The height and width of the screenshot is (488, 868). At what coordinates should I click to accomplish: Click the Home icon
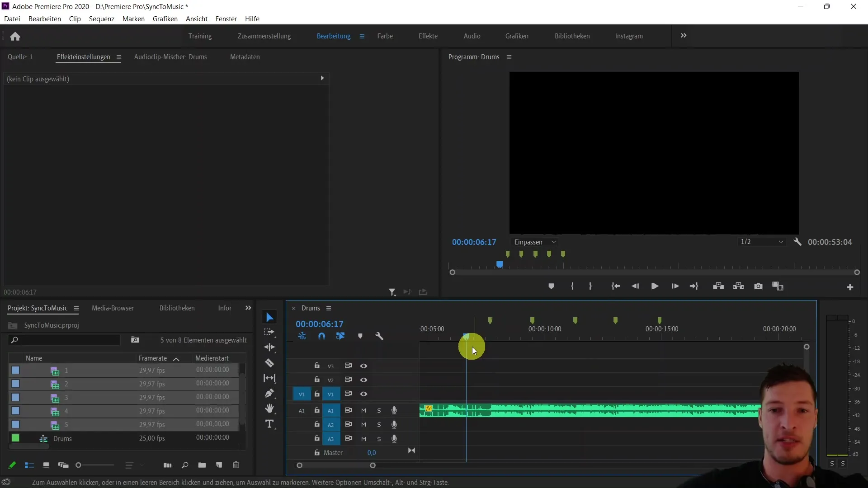pyautogui.click(x=15, y=36)
